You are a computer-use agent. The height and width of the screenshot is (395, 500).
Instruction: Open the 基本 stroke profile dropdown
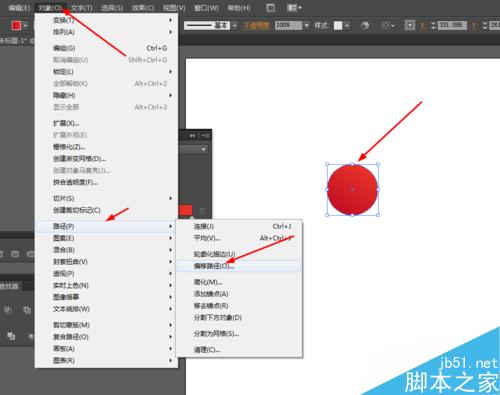click(235, 25)
